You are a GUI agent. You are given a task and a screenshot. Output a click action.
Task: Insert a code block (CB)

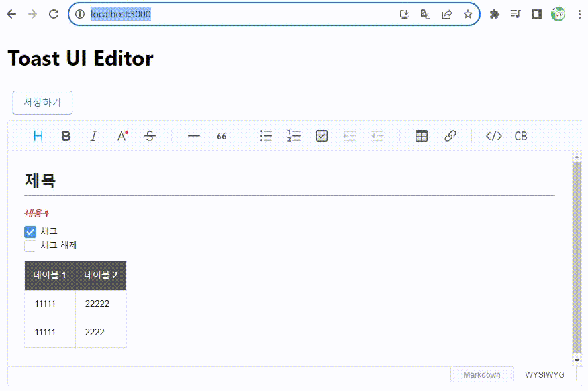[521, 136]
